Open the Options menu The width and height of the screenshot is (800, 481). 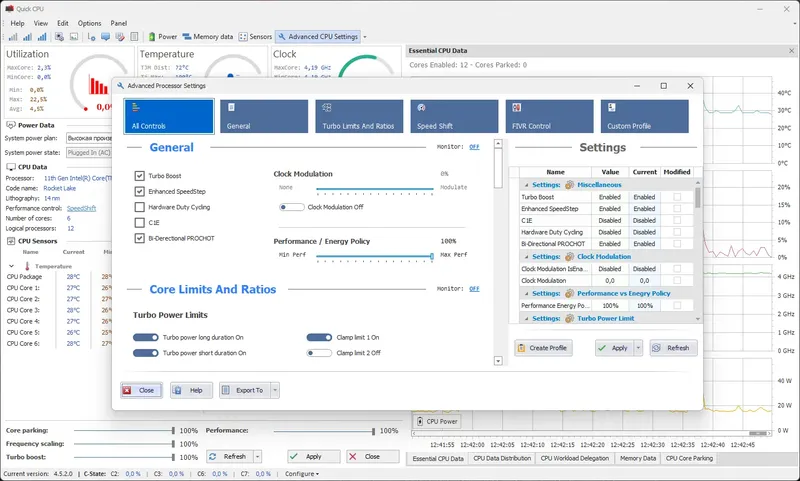[x=89, y=23]
